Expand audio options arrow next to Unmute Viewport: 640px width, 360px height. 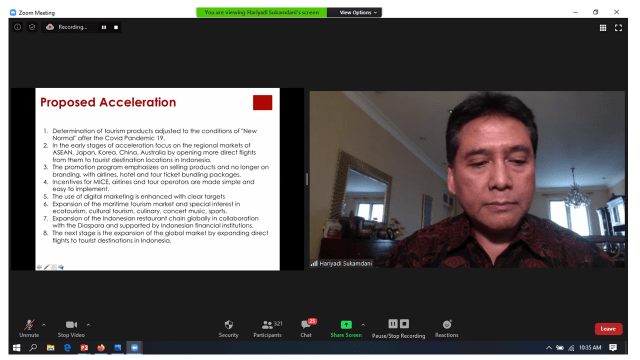tap(44, 325)
